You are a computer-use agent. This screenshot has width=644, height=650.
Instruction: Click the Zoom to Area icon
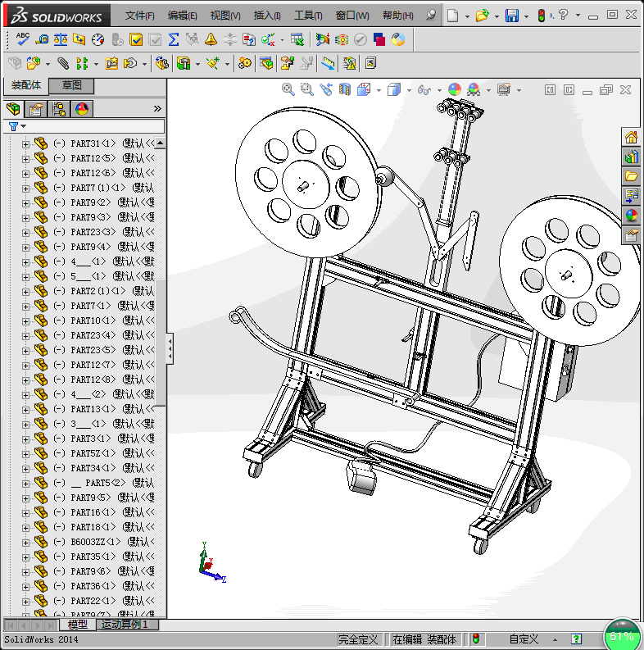pos(306,89)
